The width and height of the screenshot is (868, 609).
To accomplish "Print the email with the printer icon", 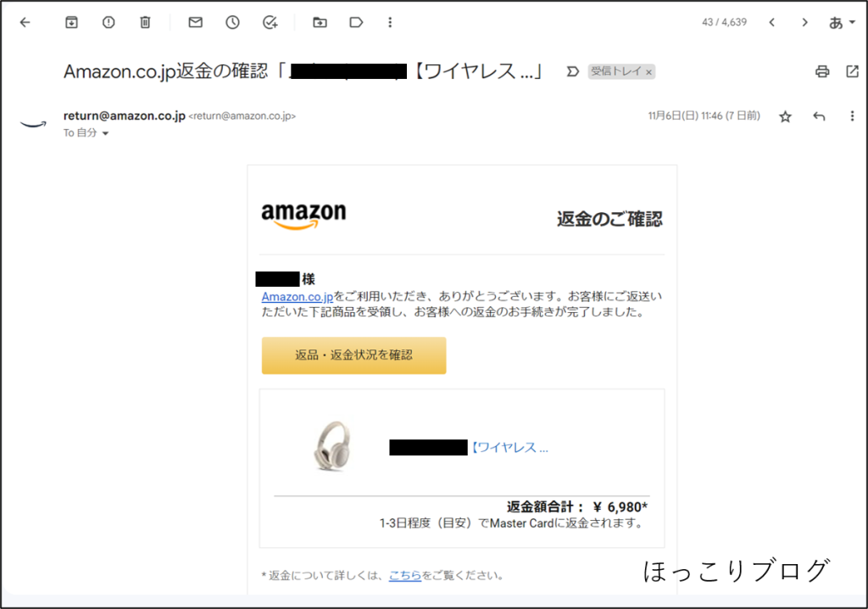I will point(822,71).
